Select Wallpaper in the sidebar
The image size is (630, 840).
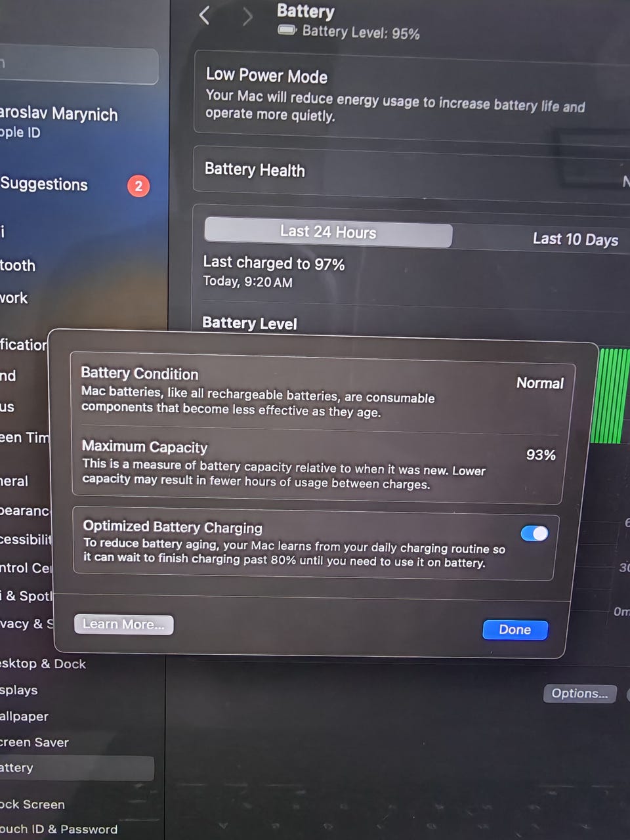click(24, 717)
